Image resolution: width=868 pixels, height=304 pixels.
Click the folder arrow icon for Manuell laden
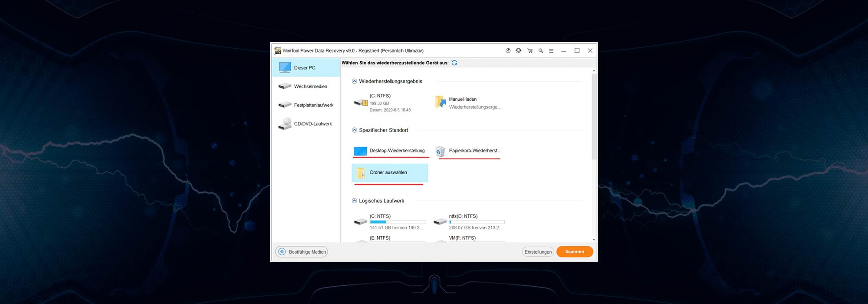tap(441, 102)
